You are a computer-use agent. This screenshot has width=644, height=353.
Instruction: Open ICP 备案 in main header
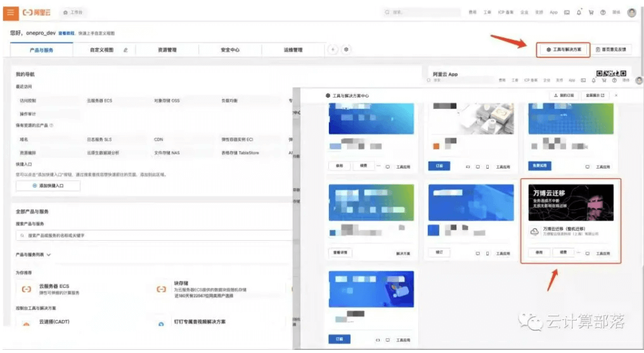pos(506,13)
